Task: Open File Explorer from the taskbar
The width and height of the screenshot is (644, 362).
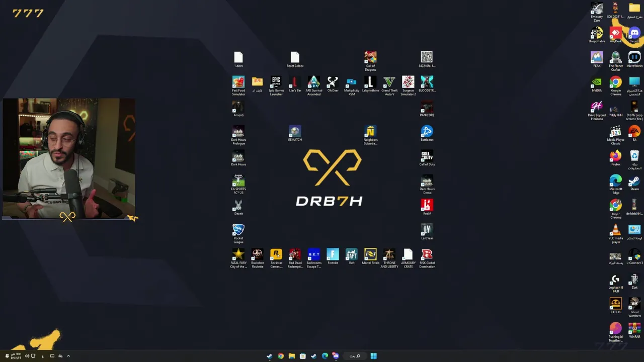Action: 291,356
